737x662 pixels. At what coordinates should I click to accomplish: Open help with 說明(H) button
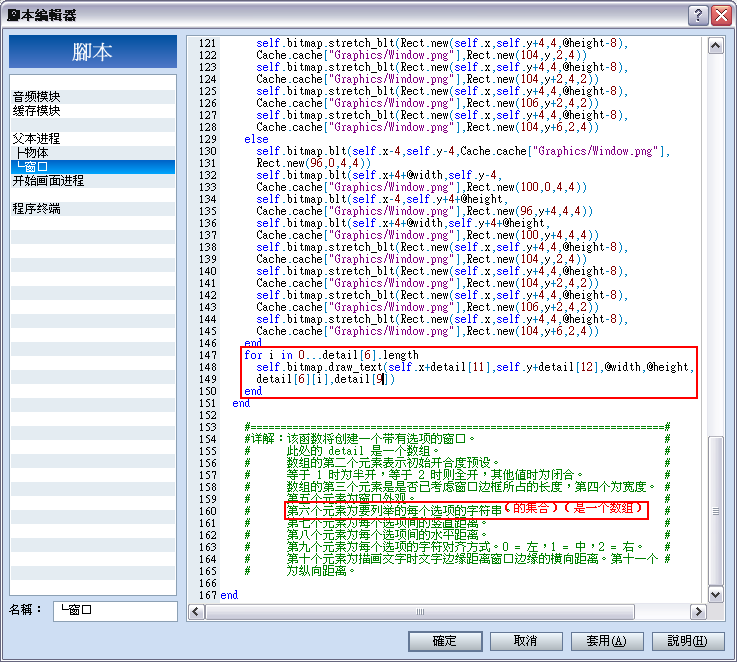[x=687, y=641]
